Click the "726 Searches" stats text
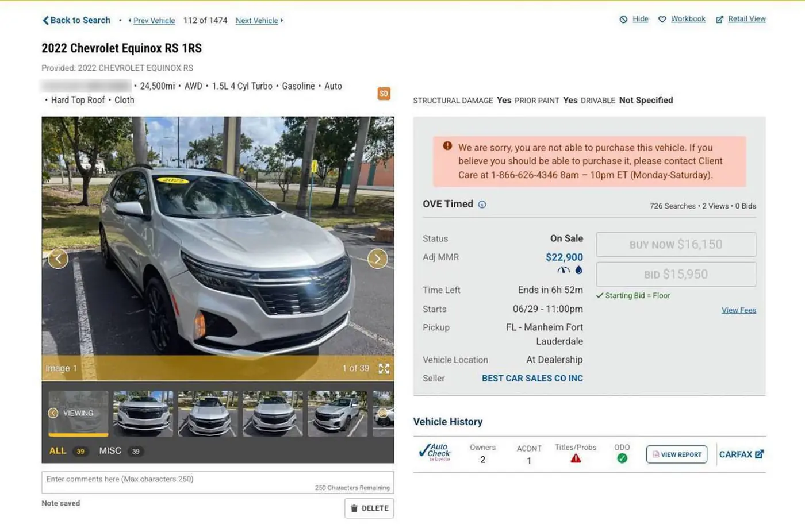Viewport: 805px width, 532px height. click(673, 206)
